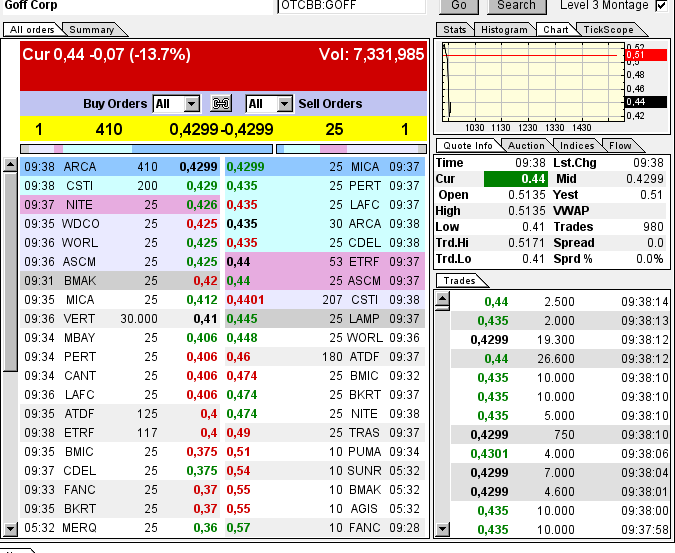Click the Trades list scroll down arrow
Viewport: 675px width, 553px height.
tap(443, 529)
